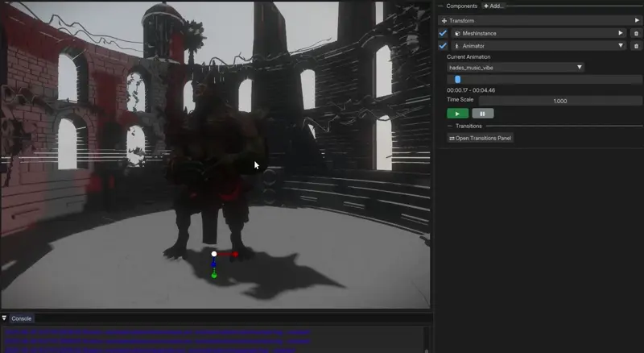Click the red X-axis gizmo handle
The width and height of the screenshot is (644, 353).
[235, 254]
